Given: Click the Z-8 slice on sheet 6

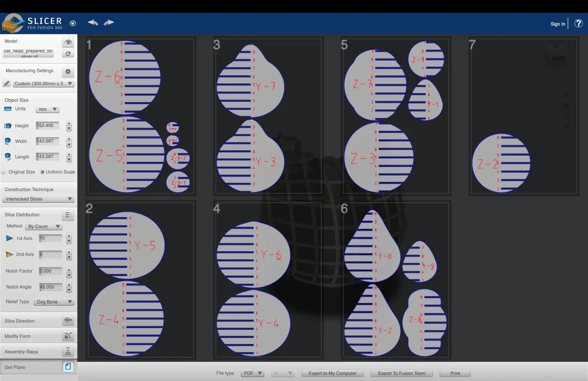Looking at the screenshot, I should point(425,322).
